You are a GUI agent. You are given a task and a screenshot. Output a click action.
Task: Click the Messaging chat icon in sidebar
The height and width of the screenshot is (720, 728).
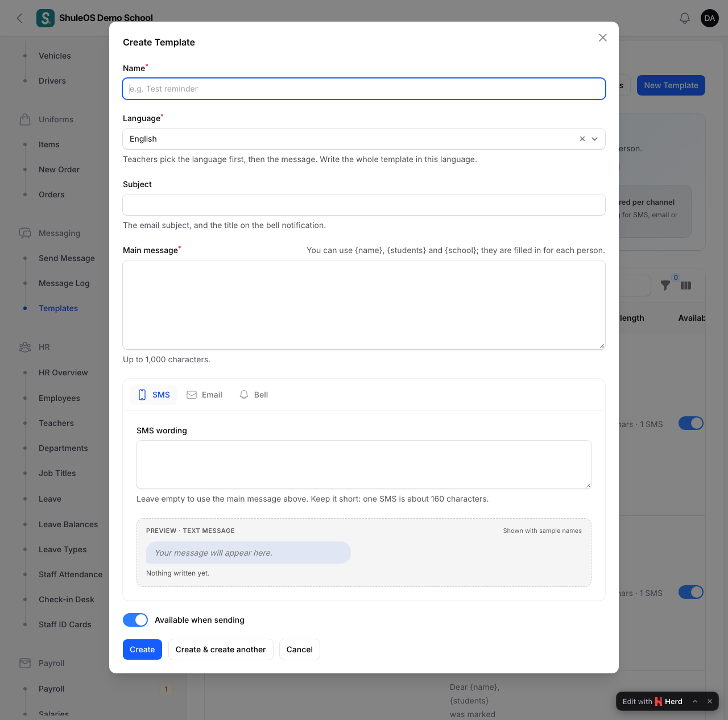25,233
